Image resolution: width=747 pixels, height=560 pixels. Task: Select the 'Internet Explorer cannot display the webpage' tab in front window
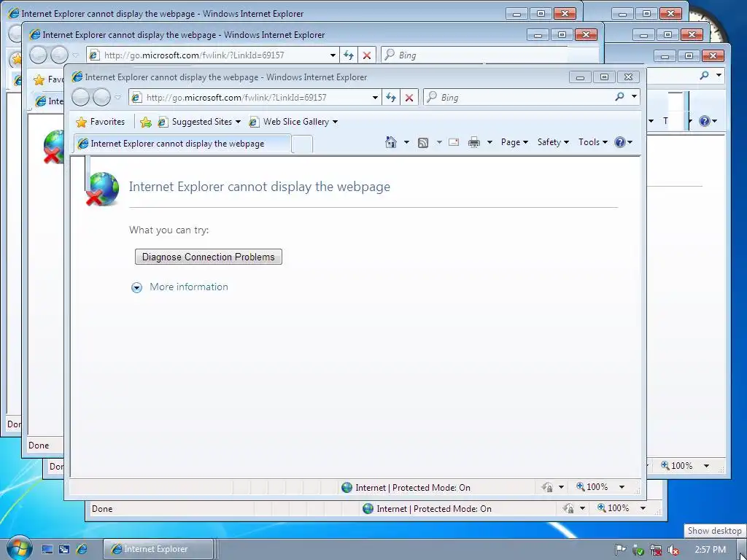pyautogui.click(x=182, y=144)
